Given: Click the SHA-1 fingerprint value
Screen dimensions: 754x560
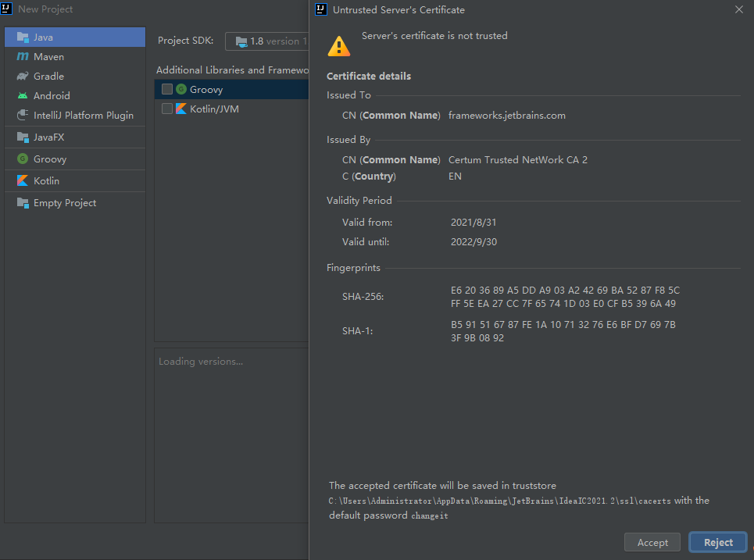Looking at the screenshot, I should pos(563,331).
